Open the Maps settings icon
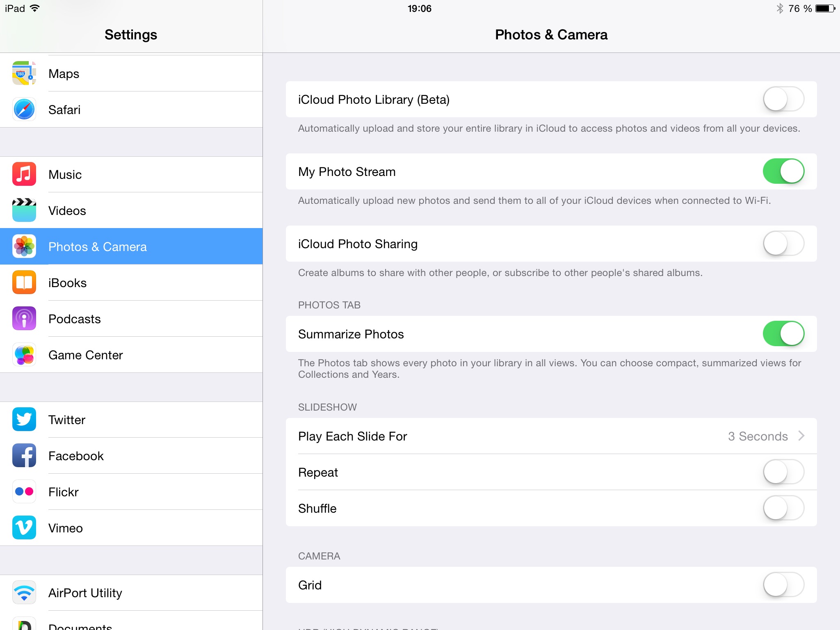Image resolution: width=840 pixels, height=630 pixels. point(24,73)
